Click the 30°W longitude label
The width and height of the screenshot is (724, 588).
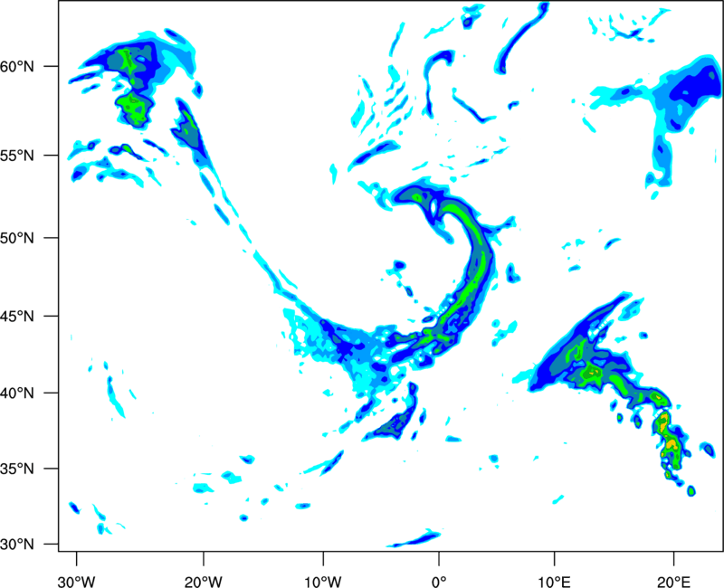click(76, 582)
